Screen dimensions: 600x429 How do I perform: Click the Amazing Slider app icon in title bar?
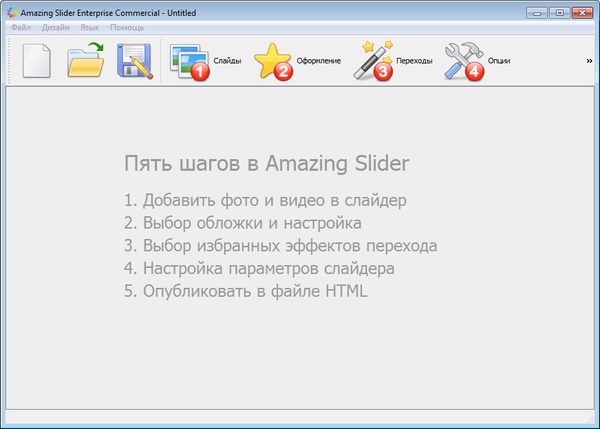(12, 13)
